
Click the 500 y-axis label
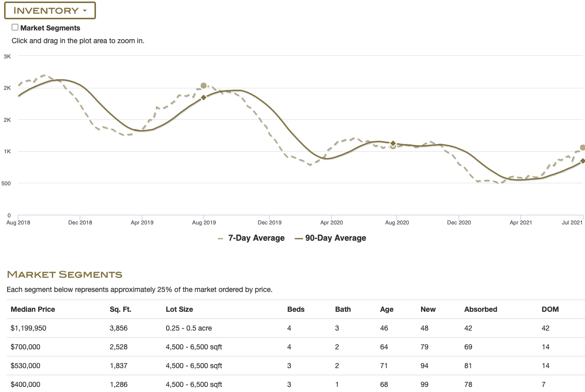coord(6,183)
